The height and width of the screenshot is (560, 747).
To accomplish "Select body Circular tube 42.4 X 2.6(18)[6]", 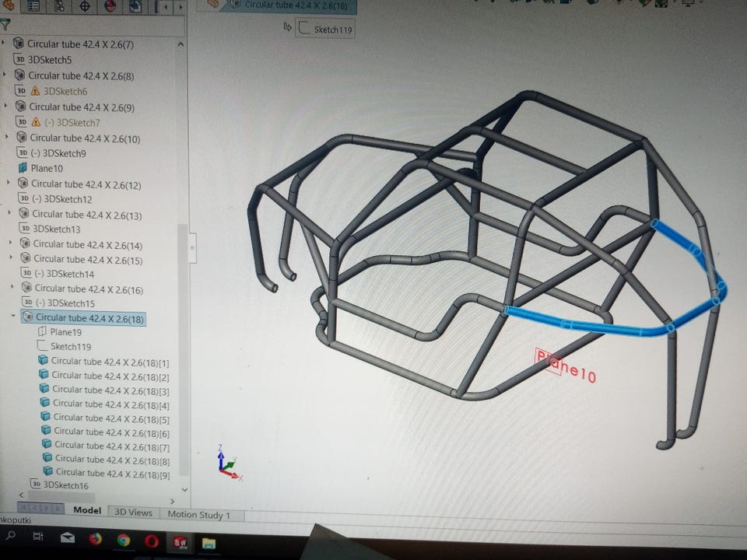I will 111,432.
